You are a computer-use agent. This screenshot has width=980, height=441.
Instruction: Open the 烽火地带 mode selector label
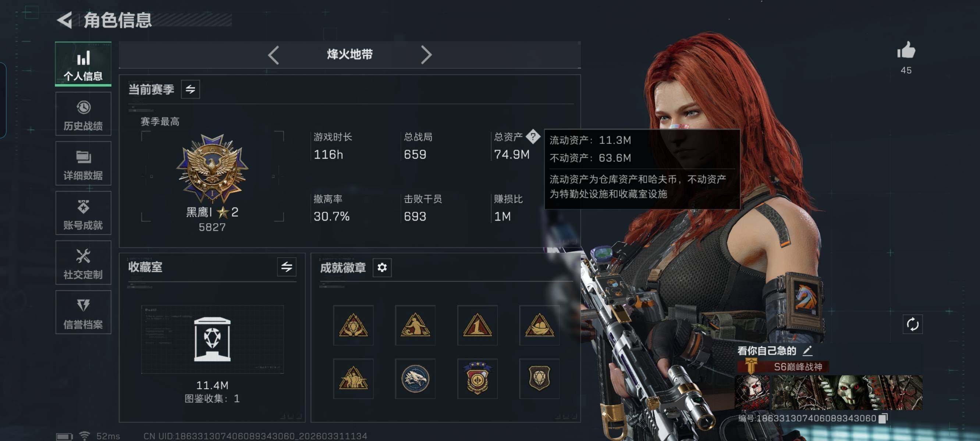349,54
